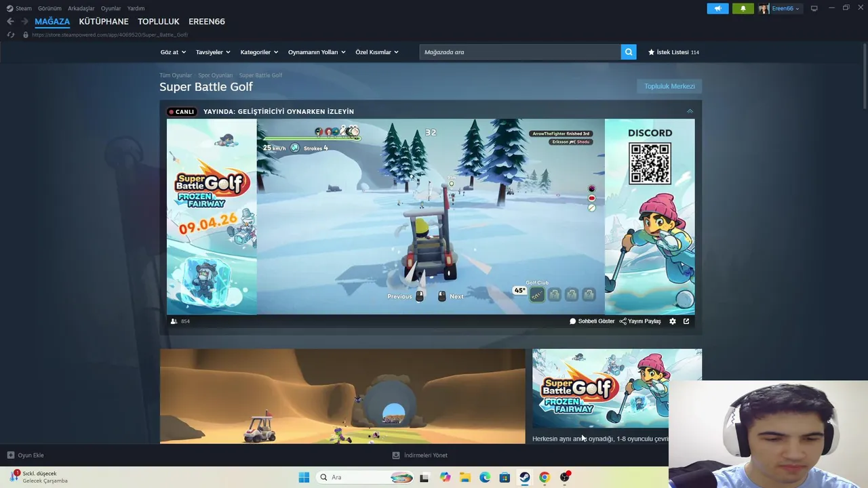This screenshot has width=868, height=488.
Task: Open the Kategoriler dropdown menu
Action: tap(259, 52)
